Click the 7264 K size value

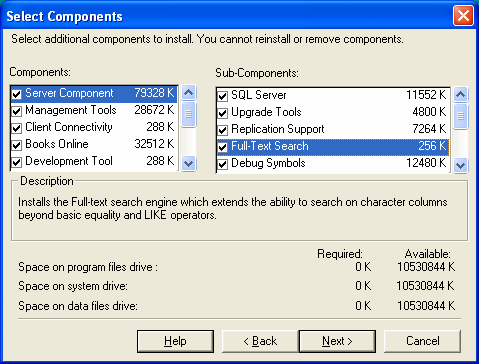coord(429,129)
